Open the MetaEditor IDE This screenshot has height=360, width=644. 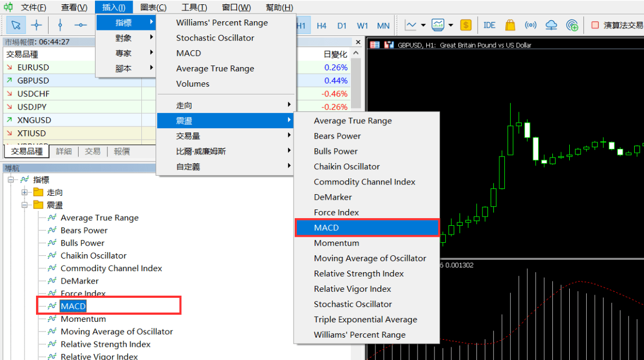[x=488, y=25]
